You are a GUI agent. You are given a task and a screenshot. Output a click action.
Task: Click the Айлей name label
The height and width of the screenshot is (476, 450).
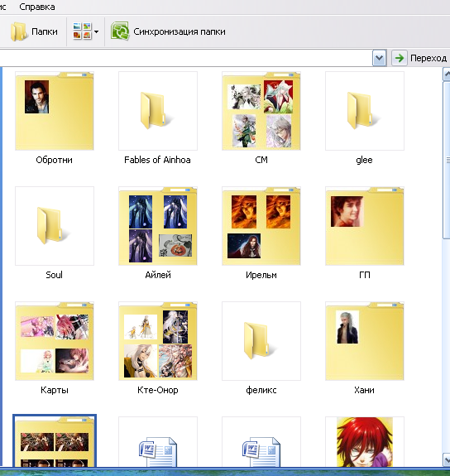tap(158, 275)
